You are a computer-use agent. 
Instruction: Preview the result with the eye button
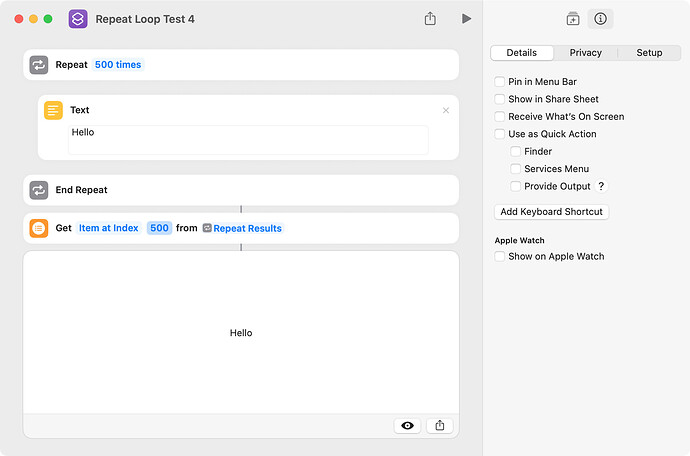point(407,425)
